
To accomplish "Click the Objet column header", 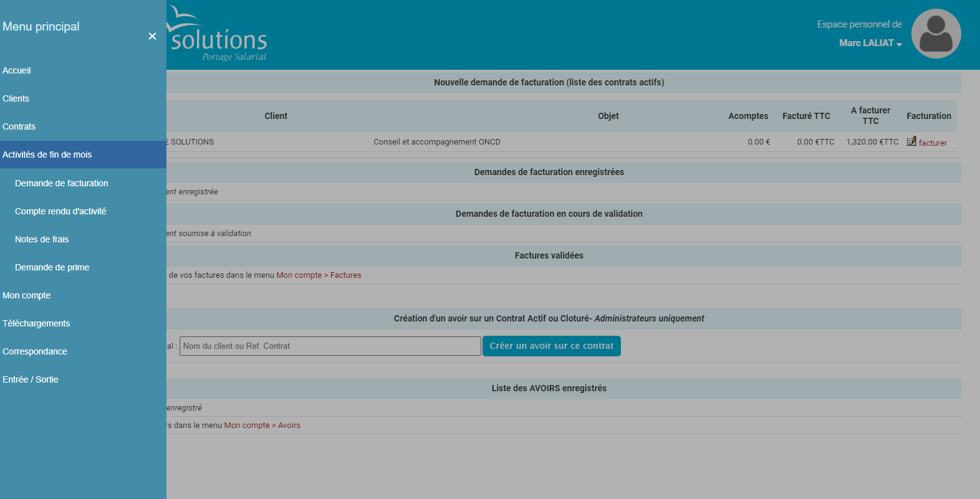I will [x=608, y=116].
